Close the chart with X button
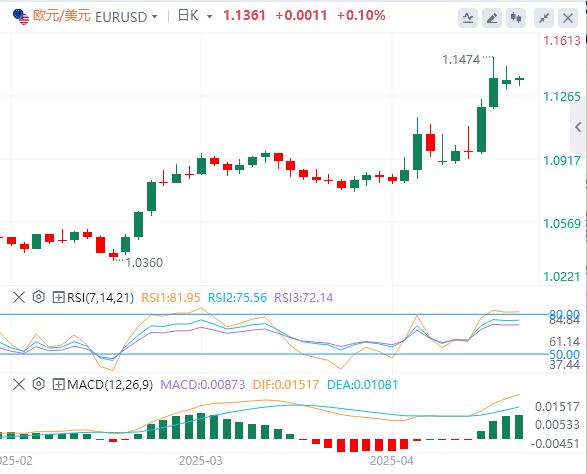This screenshot has height=474, width=587. coord(568,18)
